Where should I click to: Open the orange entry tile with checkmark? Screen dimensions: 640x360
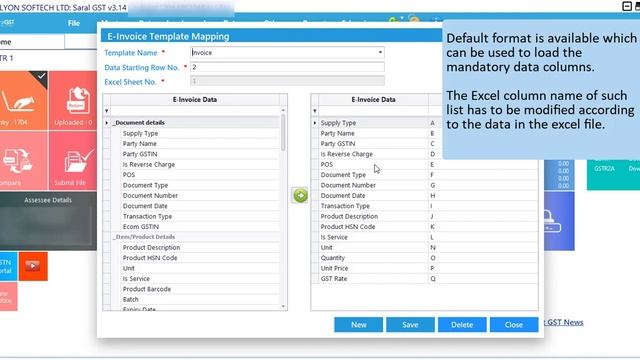(24, 101)
